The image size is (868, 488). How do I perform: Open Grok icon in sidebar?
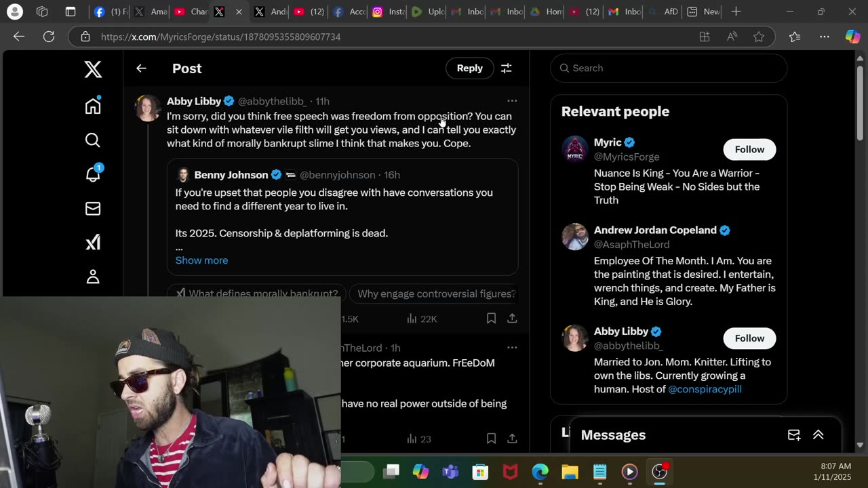[93, 243]
